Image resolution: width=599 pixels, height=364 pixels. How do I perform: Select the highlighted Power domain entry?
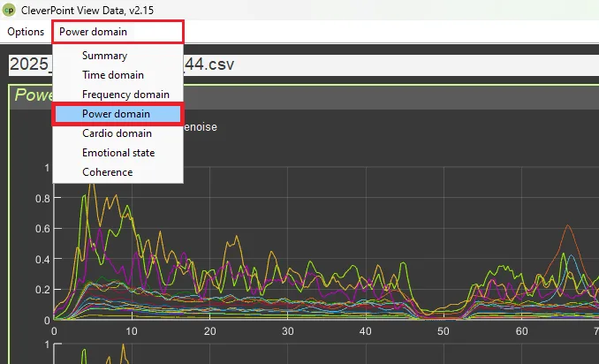116,114
